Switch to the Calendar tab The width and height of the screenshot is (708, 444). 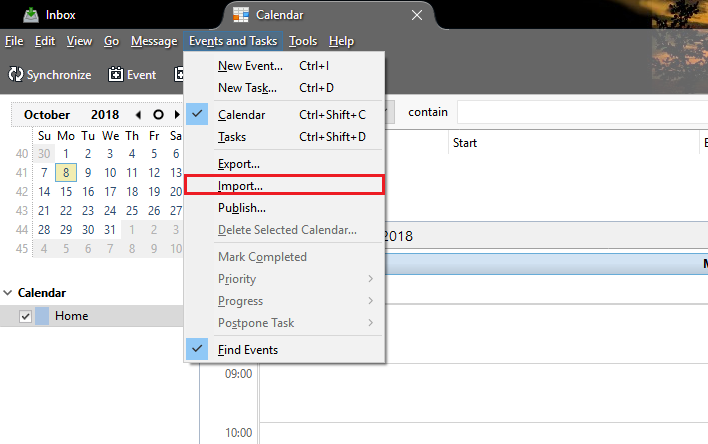pyautogui.click(x=279, y=15)
